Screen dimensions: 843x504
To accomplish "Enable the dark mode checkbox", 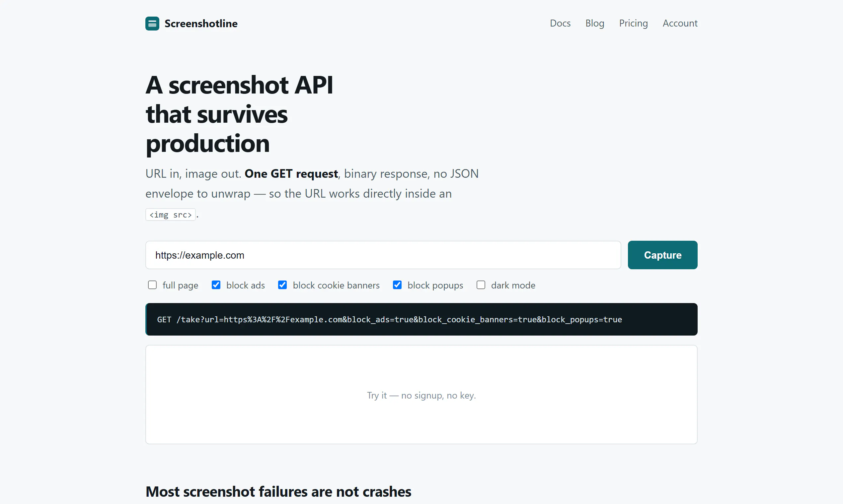I will (x=481, y=285).
